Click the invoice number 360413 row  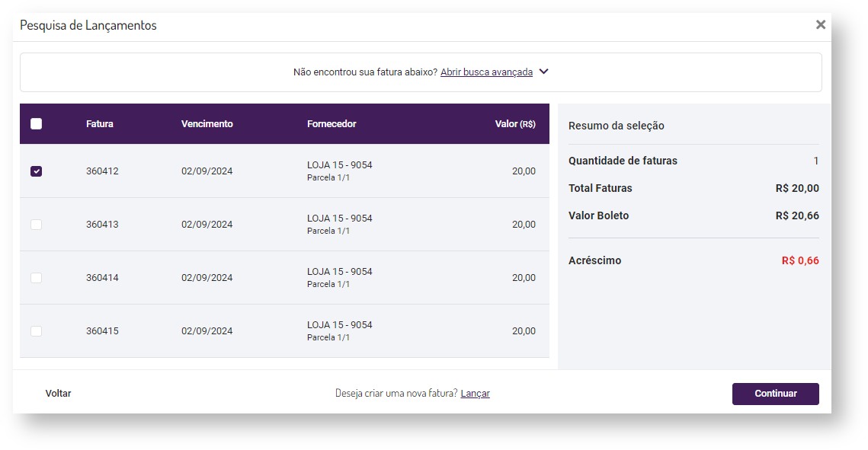pyautogui.click(x=102, y=225)
